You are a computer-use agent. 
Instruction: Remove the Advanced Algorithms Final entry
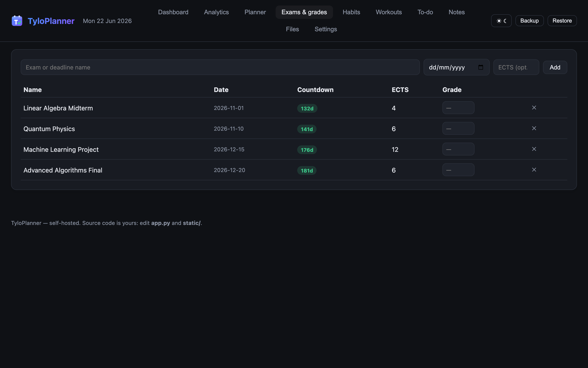(x=534, y=170)
